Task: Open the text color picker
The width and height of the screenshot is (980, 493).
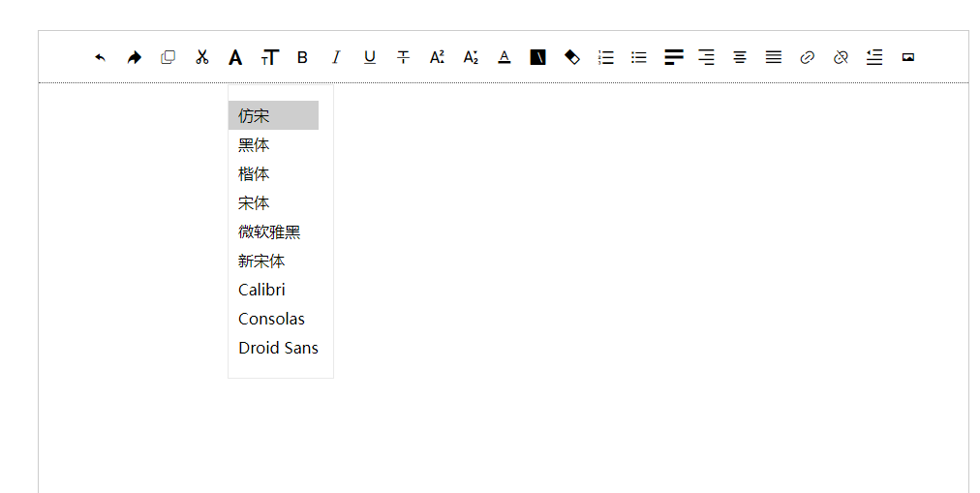Action: coord(505,57)
